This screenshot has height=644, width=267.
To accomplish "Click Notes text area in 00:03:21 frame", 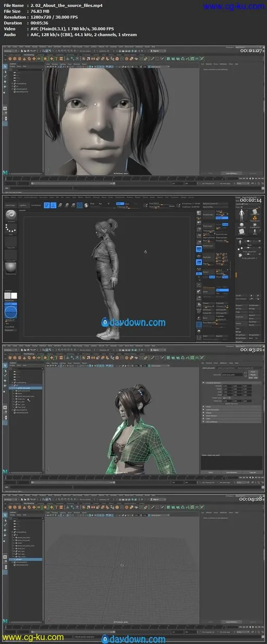I will click(231, 463).
